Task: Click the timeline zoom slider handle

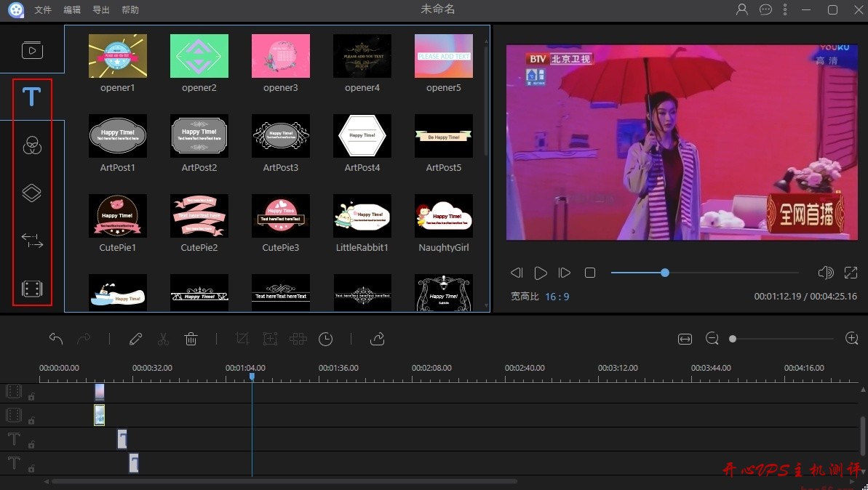Action: tap(733, 339)
